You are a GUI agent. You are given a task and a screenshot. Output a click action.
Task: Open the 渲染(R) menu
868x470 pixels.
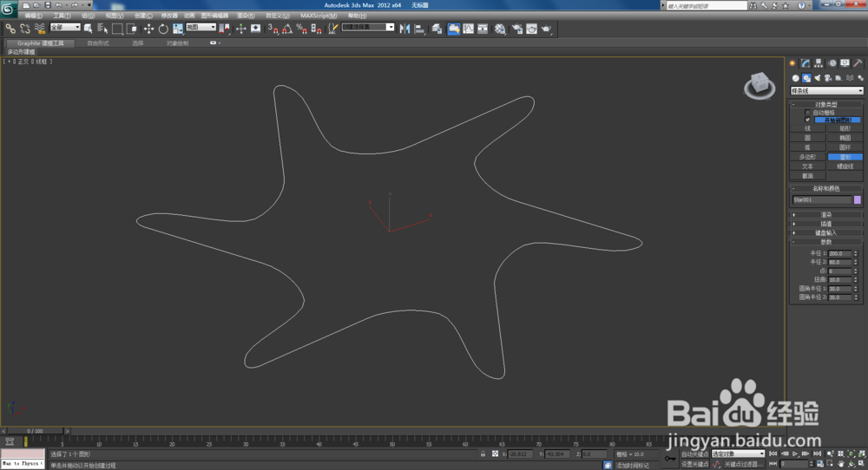(x=246, y=16)
